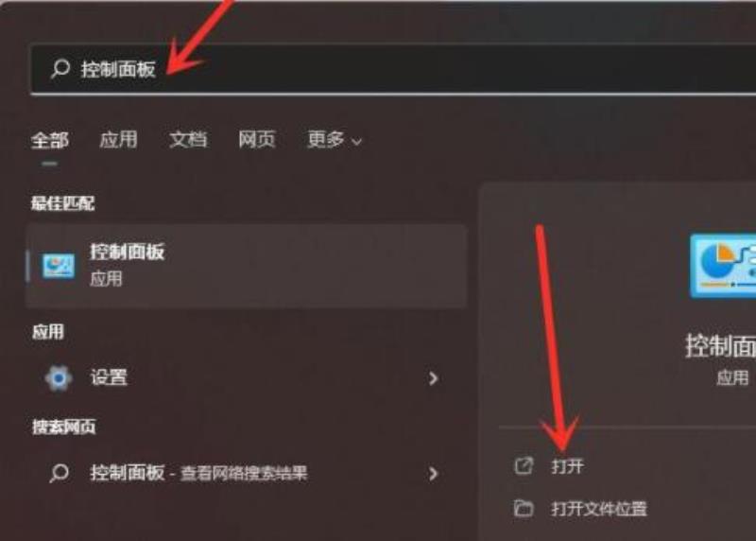The width and height of the screenshot is (756, 541).
Task: Click 打开 to launch Control Panel
Action: tap(568, 466)
